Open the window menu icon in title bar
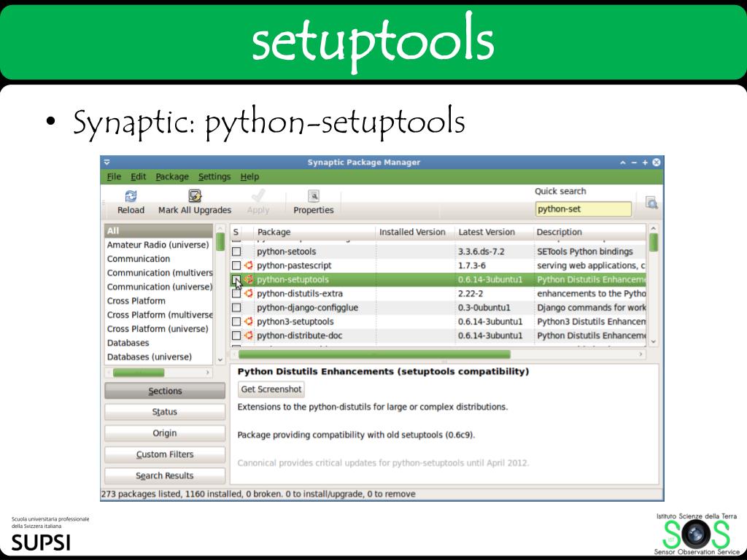Screen dimensions: 747x560 pos(107,163)
